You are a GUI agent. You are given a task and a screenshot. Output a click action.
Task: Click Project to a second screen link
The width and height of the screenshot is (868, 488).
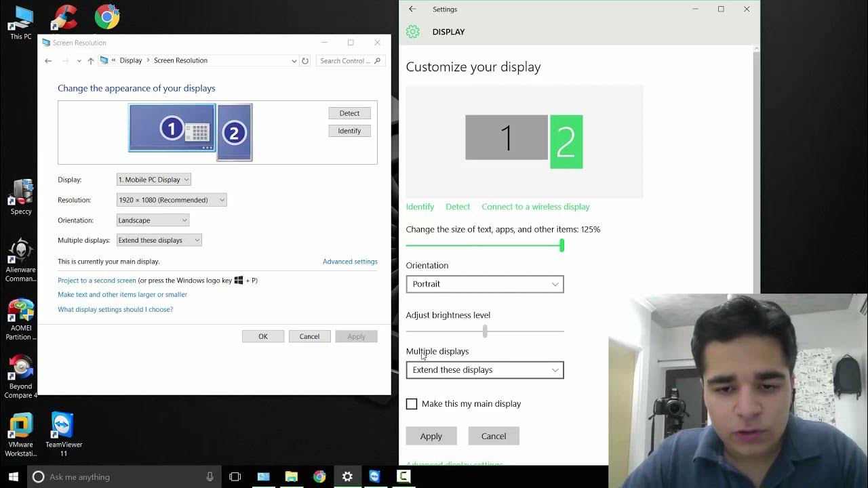(97, 281)
